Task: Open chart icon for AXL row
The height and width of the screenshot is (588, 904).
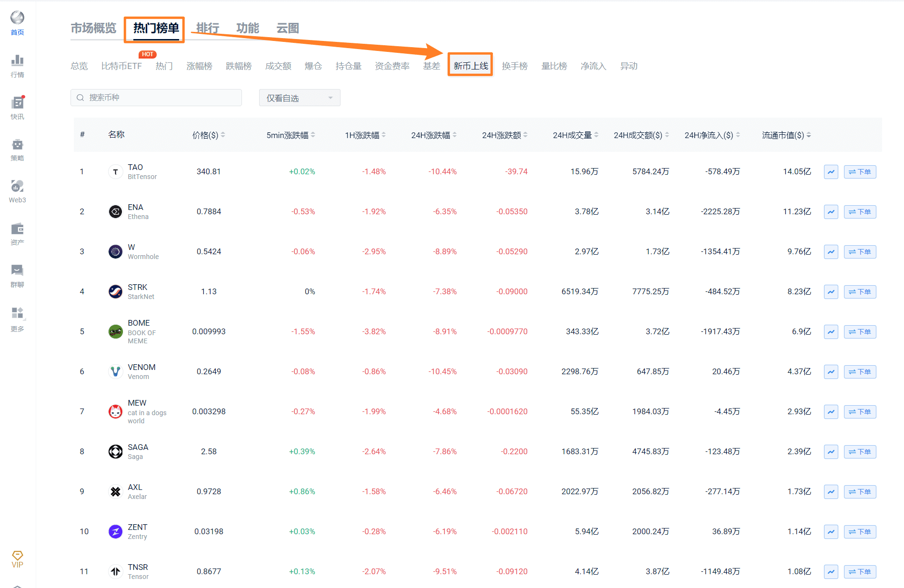Action: coord(831,492)
